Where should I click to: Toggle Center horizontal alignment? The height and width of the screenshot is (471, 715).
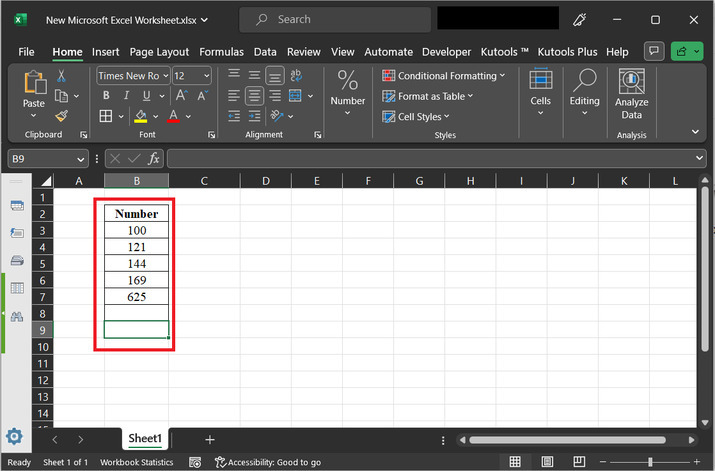pos(254,96)
